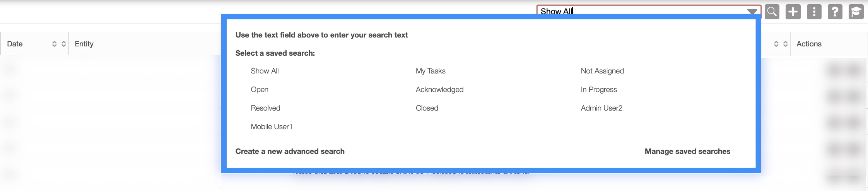Choose the In Progress saved search

click(x=599, y=90)
